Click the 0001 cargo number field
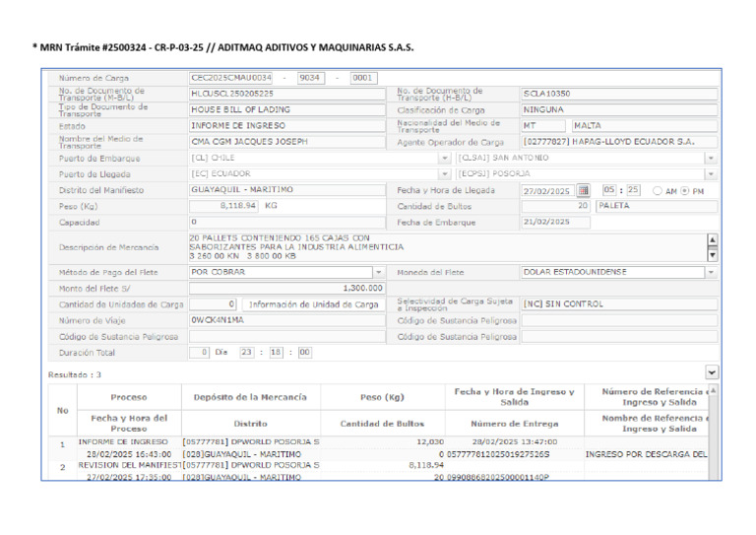Image resolution: width=756 pixels, height=535 pixels. [363, 78]
